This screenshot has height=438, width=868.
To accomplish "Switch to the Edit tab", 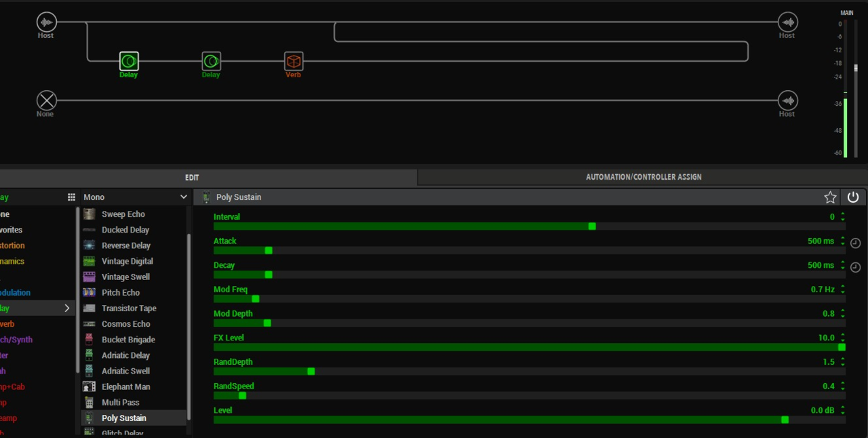I will (192, 178).
